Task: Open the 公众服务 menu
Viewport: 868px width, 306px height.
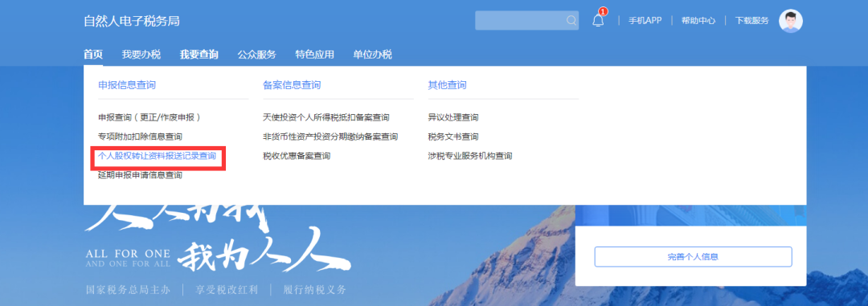Action: pyautogui.click(x=257, y=55)
